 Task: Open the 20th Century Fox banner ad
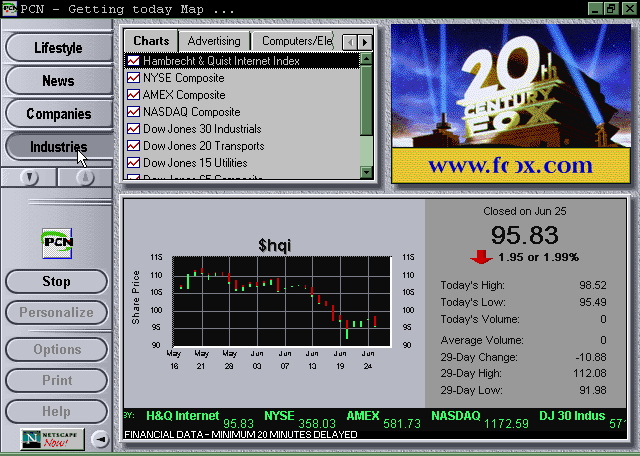point(512,103)
